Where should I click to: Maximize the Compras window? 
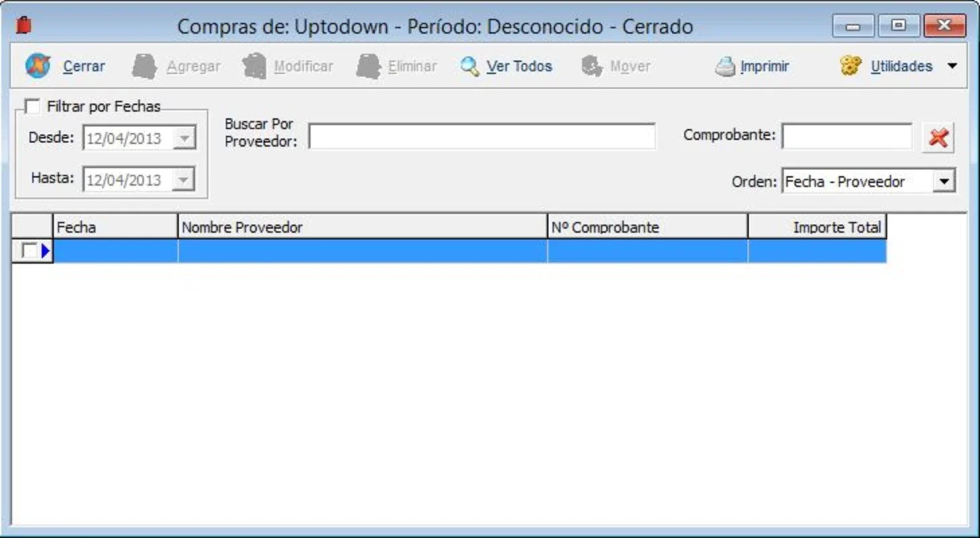point(899,26)
